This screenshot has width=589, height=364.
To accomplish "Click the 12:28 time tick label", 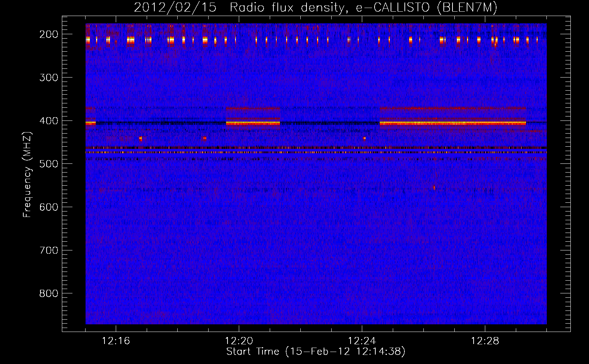I will coord(485,341).
